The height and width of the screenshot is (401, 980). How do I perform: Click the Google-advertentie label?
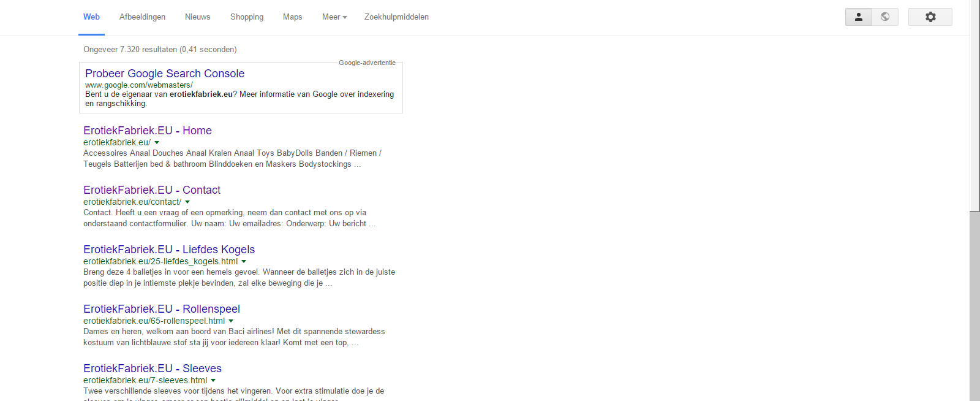tap(367, 63)
